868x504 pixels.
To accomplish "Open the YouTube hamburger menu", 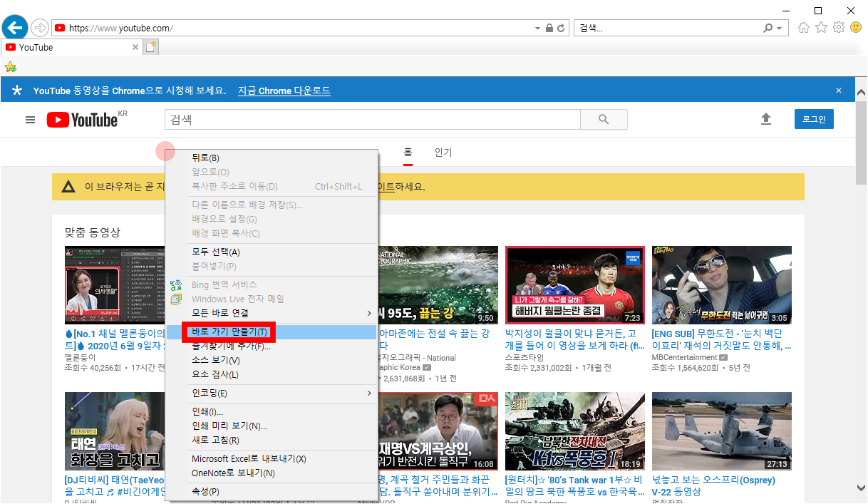I will click(x=30, y=120).
